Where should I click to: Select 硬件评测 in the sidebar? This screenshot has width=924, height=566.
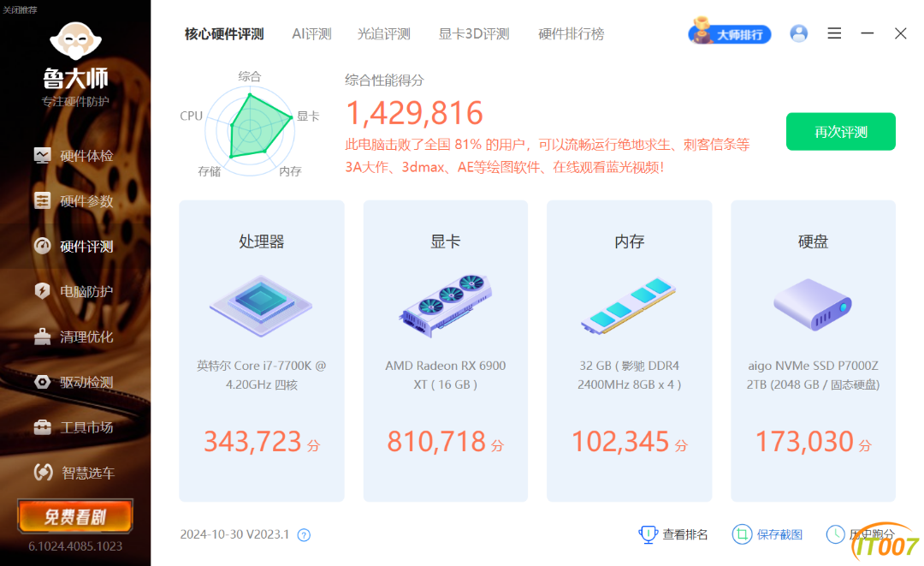pos(74,247)
